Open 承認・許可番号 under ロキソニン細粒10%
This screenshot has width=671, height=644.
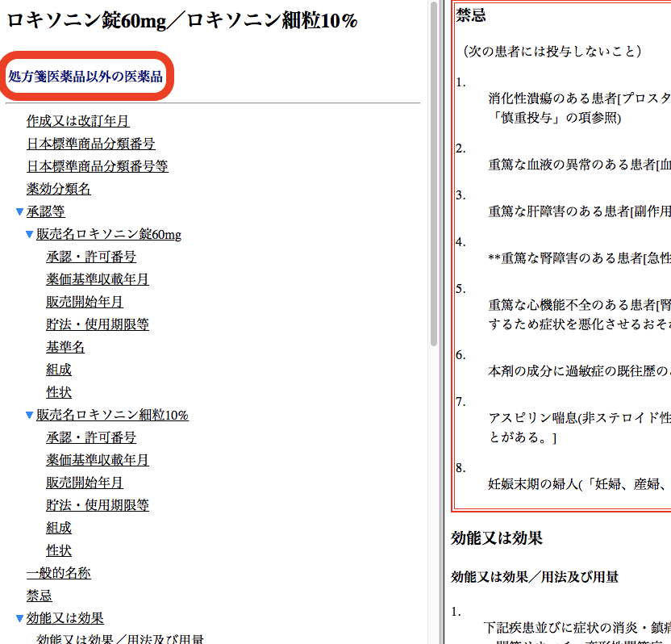click(x=91, y=437)
